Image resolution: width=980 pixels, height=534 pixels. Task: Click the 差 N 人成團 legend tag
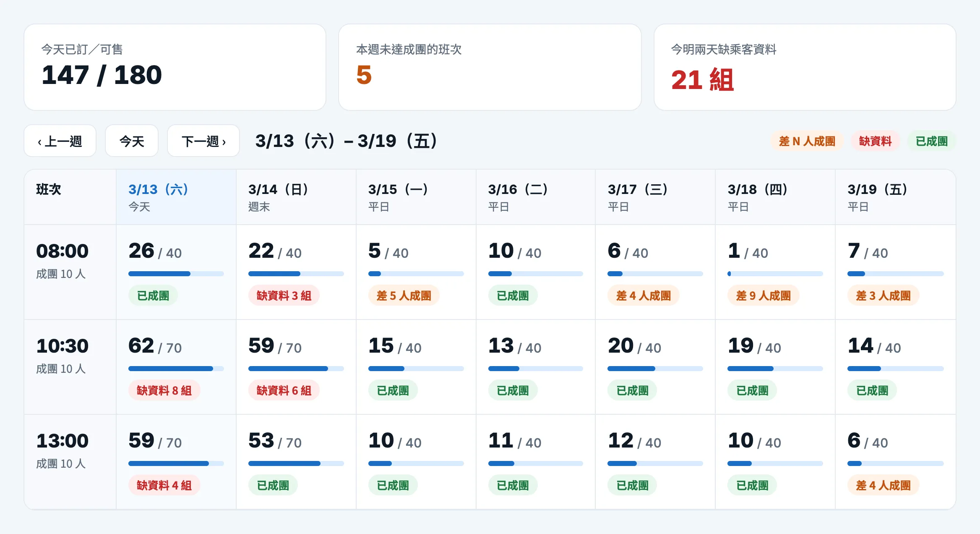[807, 141]
